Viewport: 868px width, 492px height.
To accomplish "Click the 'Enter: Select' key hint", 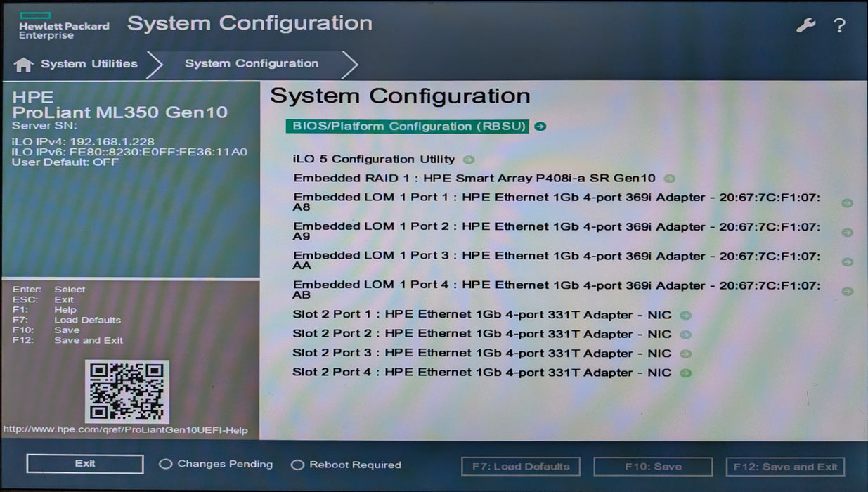I will 49,290.
